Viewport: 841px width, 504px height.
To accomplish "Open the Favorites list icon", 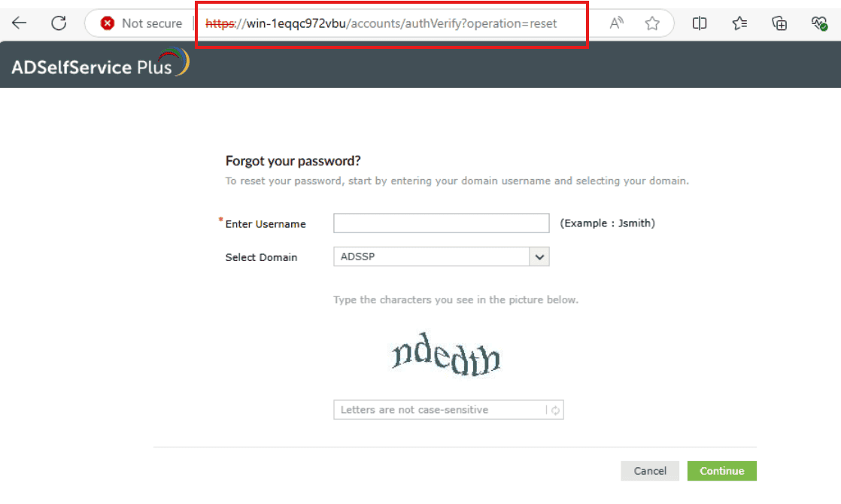I will pyautogui.click(x=739, y=23).
